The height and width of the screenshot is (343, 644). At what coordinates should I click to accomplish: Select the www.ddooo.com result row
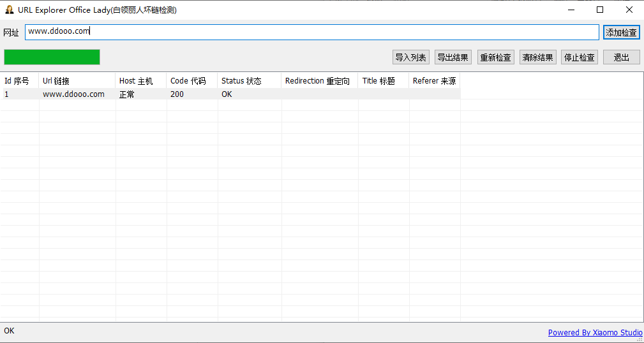pos(73,94)
